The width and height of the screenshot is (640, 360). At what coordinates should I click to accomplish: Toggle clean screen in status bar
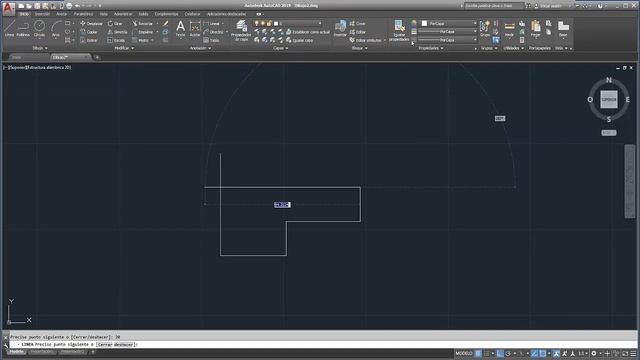(625, 353)
